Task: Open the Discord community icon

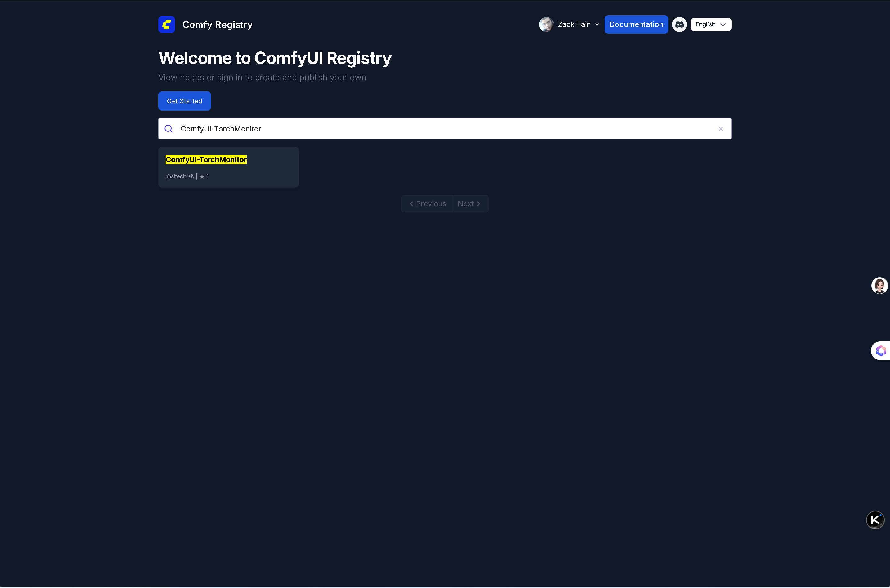Action: point(679,24)
